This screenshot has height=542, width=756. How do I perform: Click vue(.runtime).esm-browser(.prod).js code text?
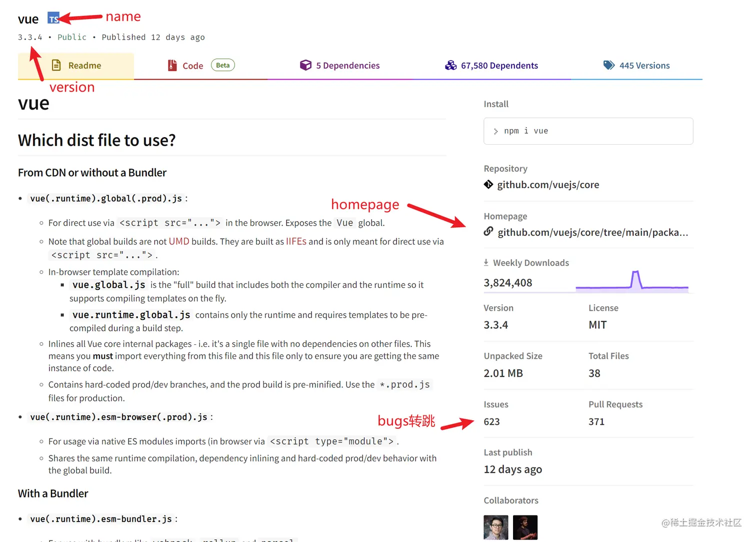pos(118,417)
